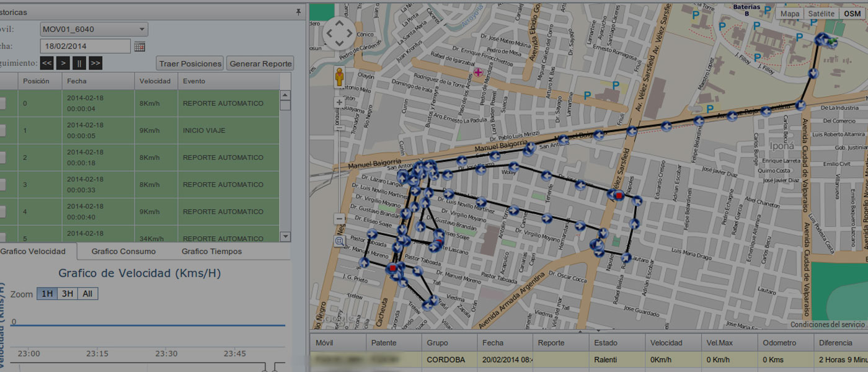Sort by the Reporte column header
The image size is (868, 372).
pyautogui.click(x=560, y=343)
